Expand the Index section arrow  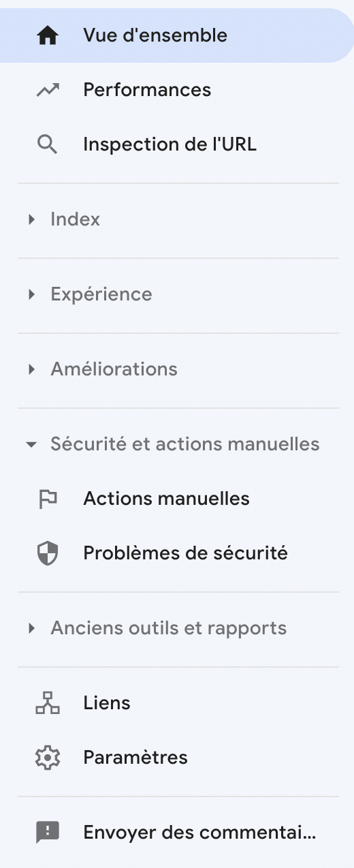(31, 219)
